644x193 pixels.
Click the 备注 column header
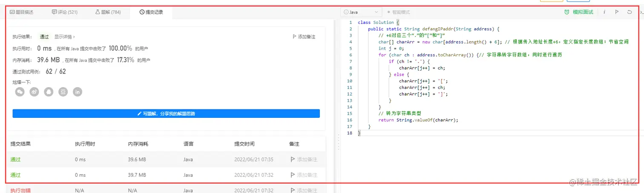click(x=294, y=144)
